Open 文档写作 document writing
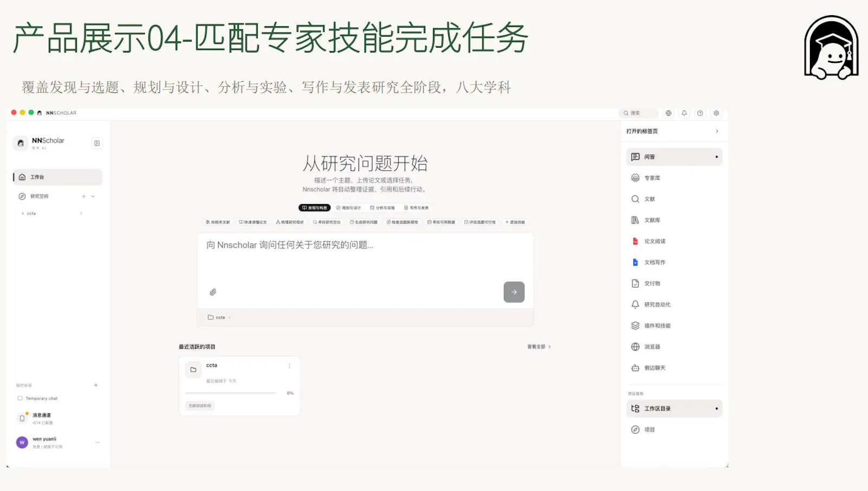This screenshot has width=868, height=491. [674, 263]
